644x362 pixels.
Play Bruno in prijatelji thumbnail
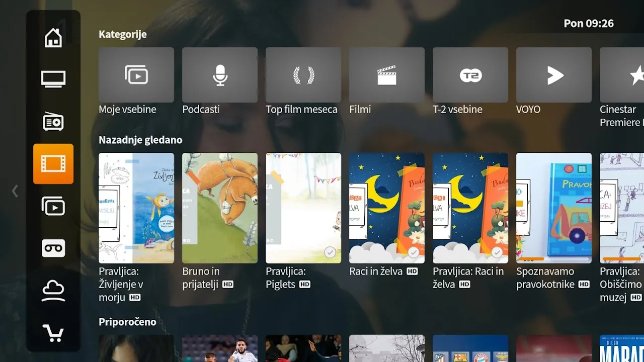220,208
